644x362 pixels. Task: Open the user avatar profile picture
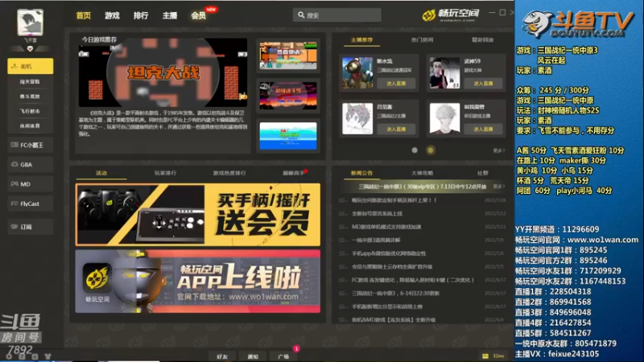[x=30, y=22]
